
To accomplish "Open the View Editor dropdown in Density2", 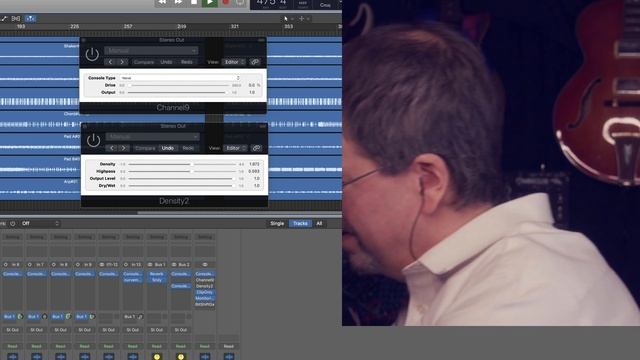I will tap(235, 148).
